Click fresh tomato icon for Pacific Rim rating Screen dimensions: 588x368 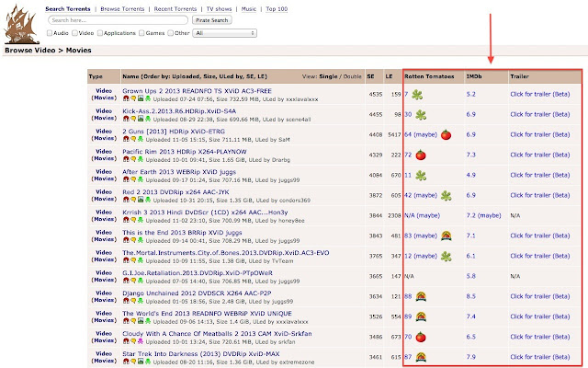click(421, 155)
